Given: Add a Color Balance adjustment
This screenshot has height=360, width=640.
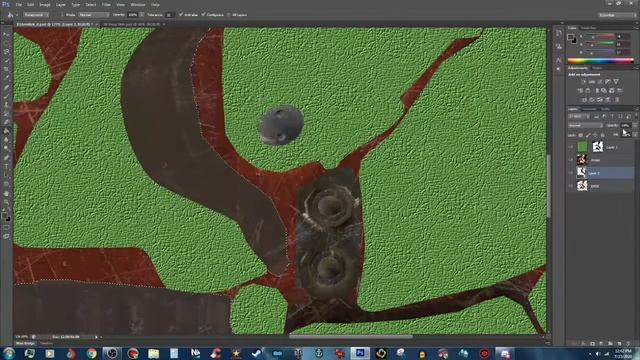Looking at the screenshot, I should pos(588,91).
